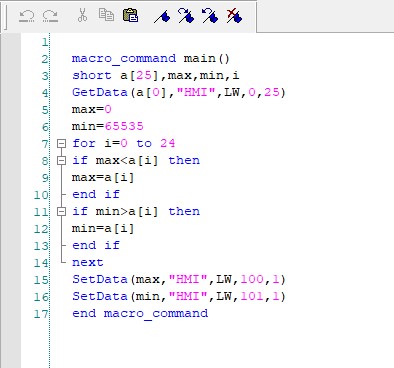Viewport: 394px width, 368px height.
Task: Place cursor on GetData function call
Action: (100, 92)
